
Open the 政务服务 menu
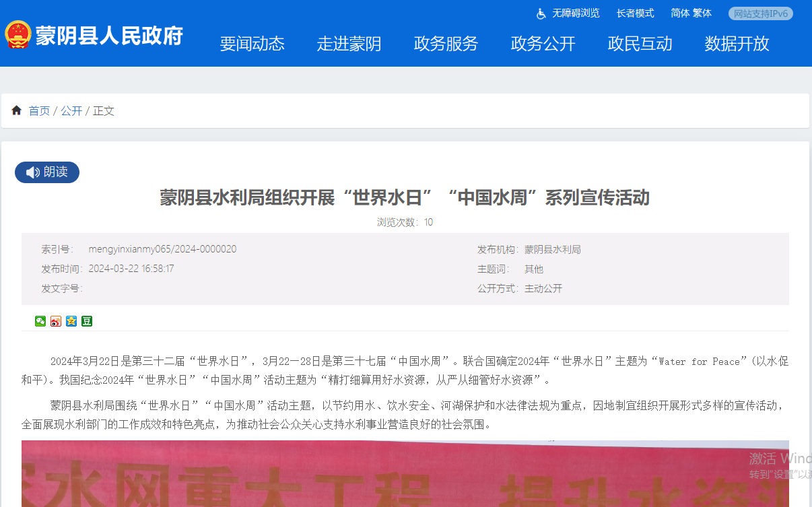point(446,44)
